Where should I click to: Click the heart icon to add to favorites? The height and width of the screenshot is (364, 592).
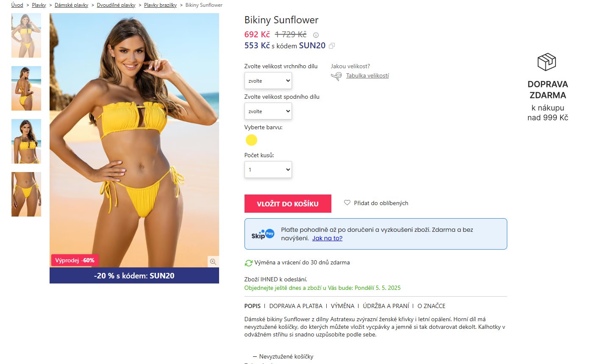[x=347, y=203]
